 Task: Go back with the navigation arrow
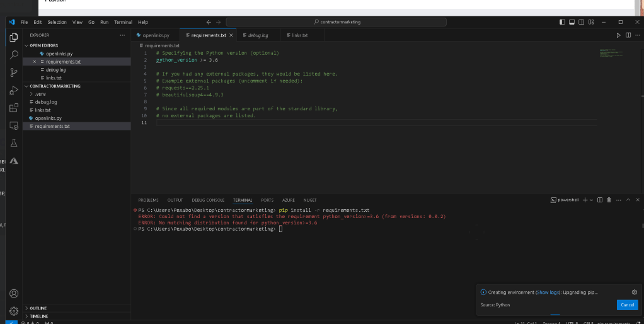(x=209, y=22)
